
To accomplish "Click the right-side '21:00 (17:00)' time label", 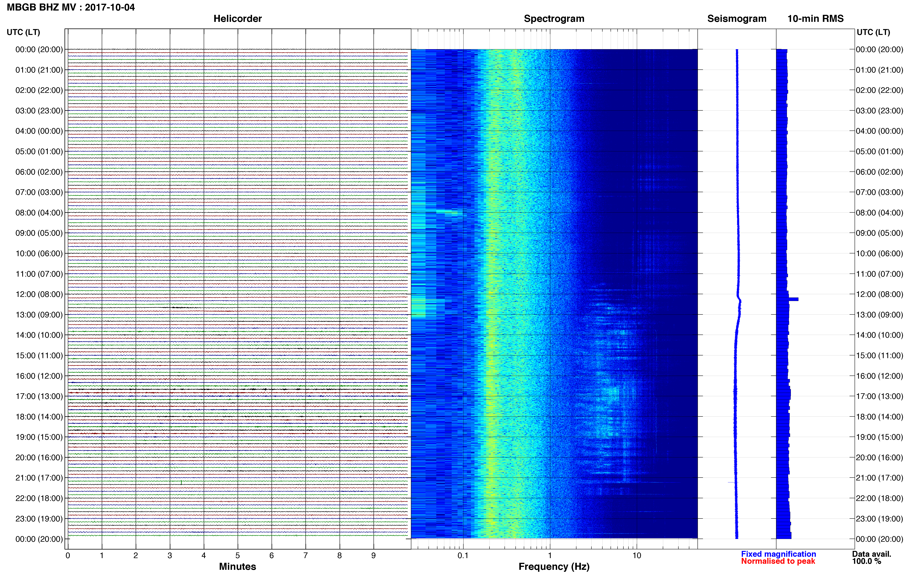I will tap(879, 478).
